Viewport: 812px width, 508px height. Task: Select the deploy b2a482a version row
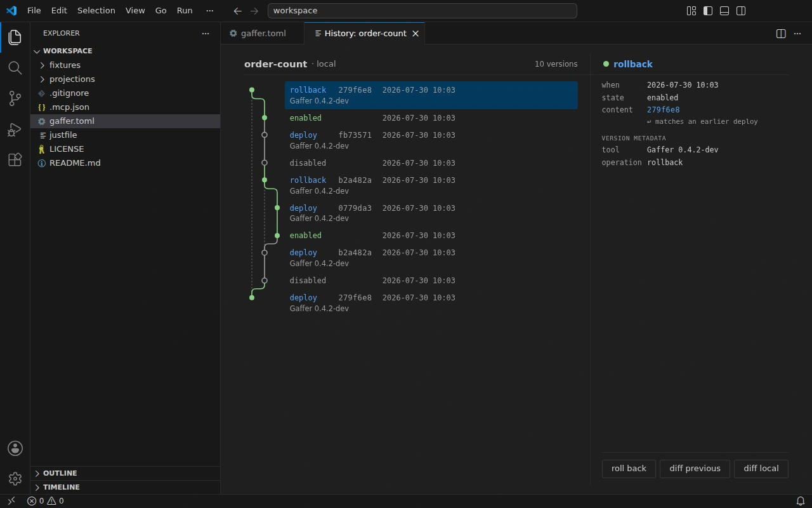click(431, 258)
